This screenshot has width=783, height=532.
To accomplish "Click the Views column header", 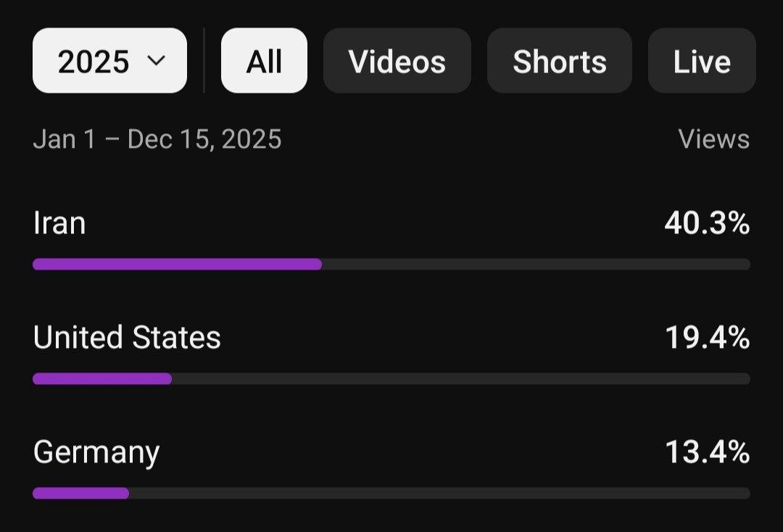I will tap(713, 138).
